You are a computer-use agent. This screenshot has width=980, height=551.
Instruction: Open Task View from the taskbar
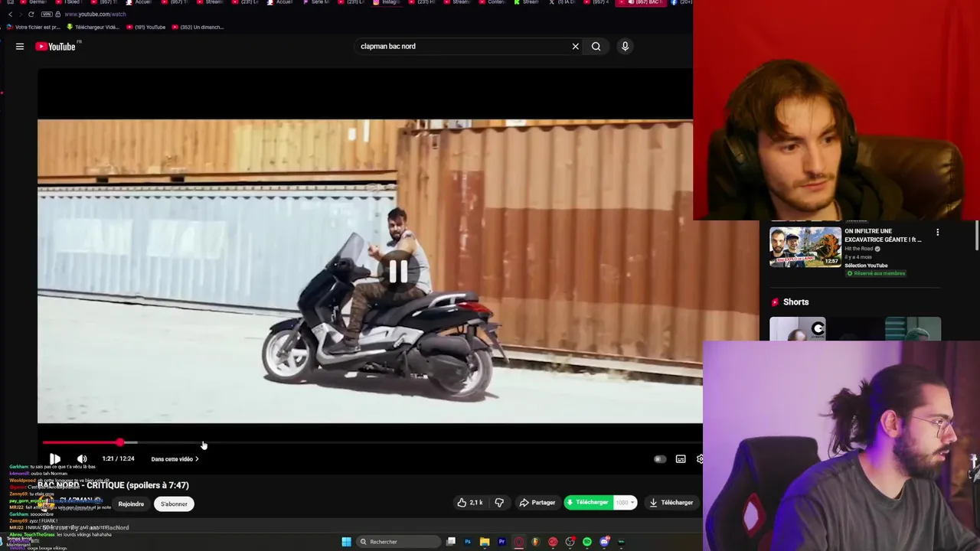pyautogui.click(x=451, y=542)
